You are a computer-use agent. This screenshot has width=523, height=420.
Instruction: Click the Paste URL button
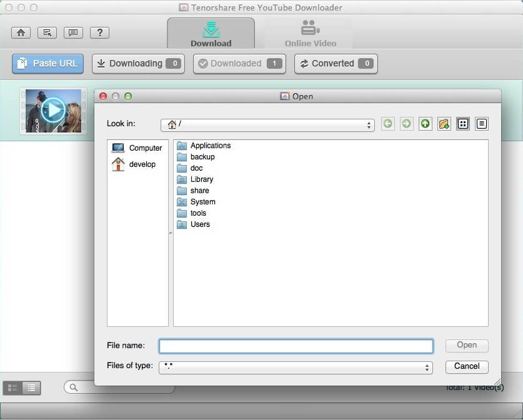click(47, 63)
